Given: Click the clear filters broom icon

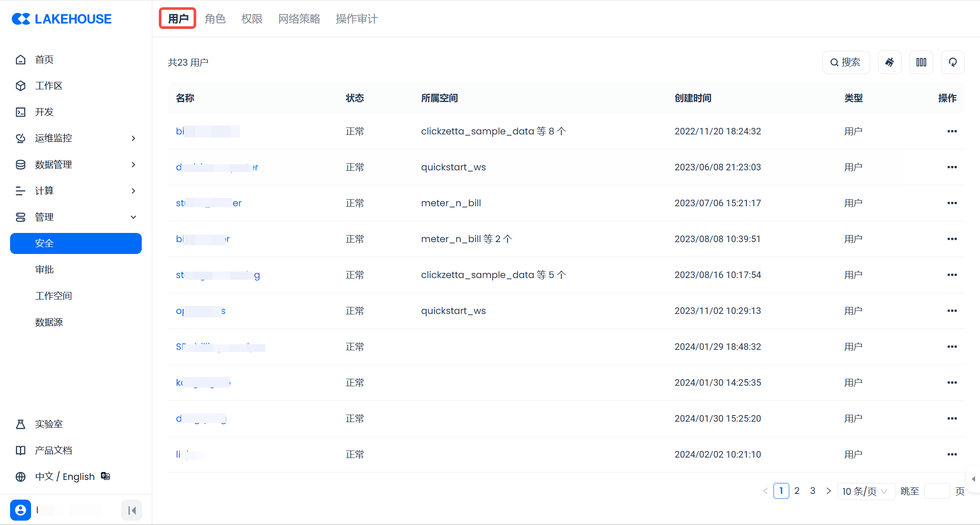Looking at the screenshot, I should (x=889, y=62).
